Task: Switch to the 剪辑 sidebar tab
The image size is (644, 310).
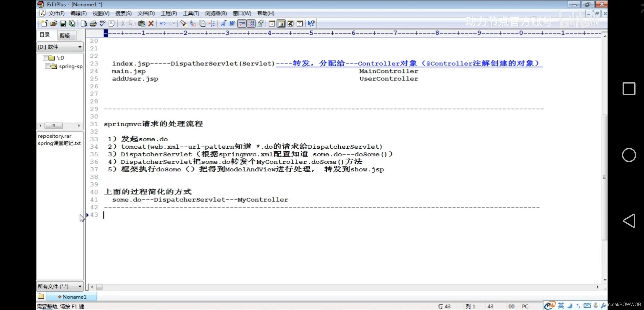Action: click(65, 35)
